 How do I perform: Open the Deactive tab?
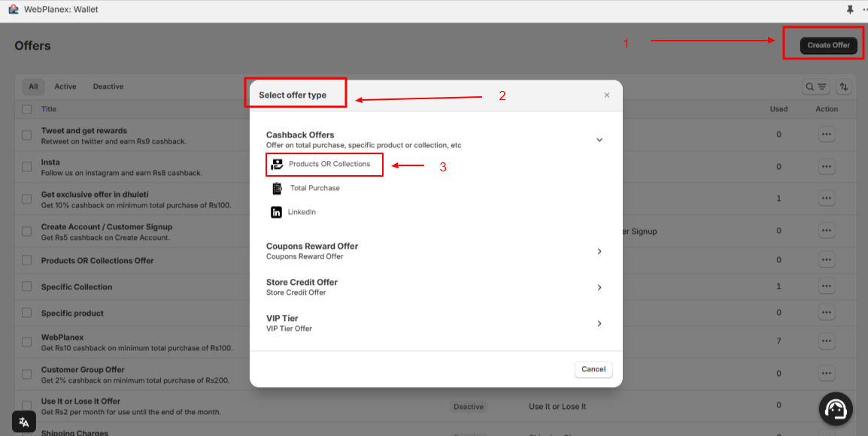click(108, 86)
